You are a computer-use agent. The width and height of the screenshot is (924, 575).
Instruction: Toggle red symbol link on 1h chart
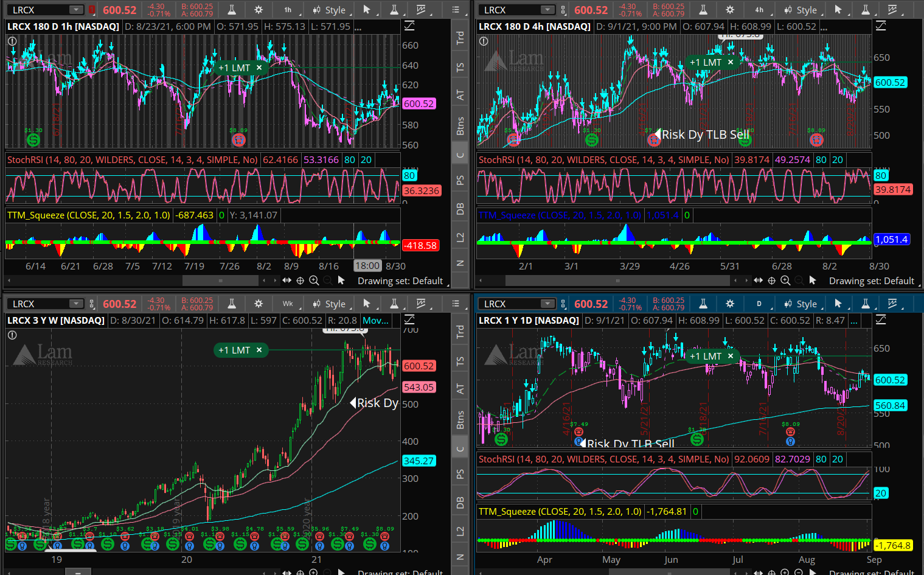(92, 10)
